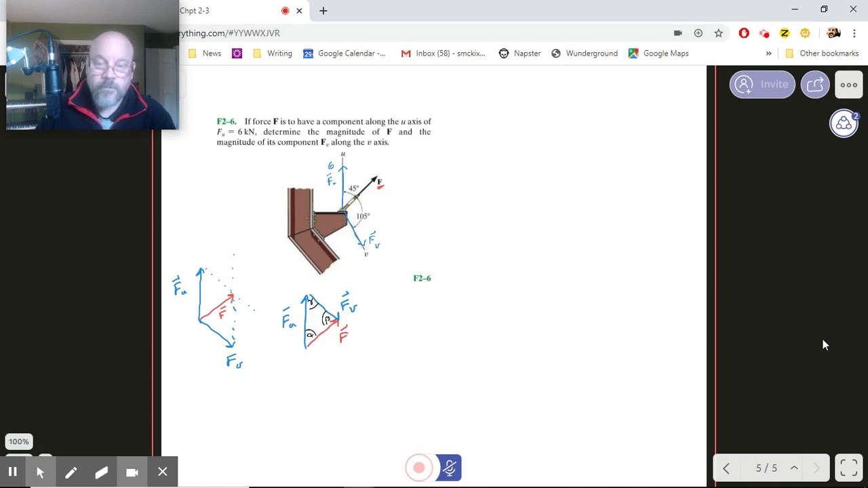Open the red stop-hand ad blocker extension
The width and height of the screenshot is (868, 488).
coord(744,33)
